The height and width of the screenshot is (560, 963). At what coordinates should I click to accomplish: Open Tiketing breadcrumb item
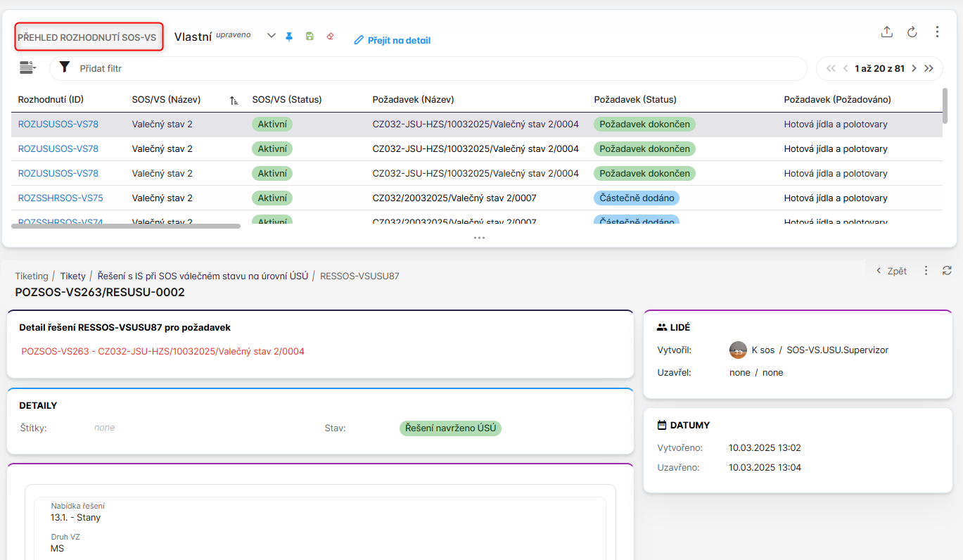pos(32,276)
